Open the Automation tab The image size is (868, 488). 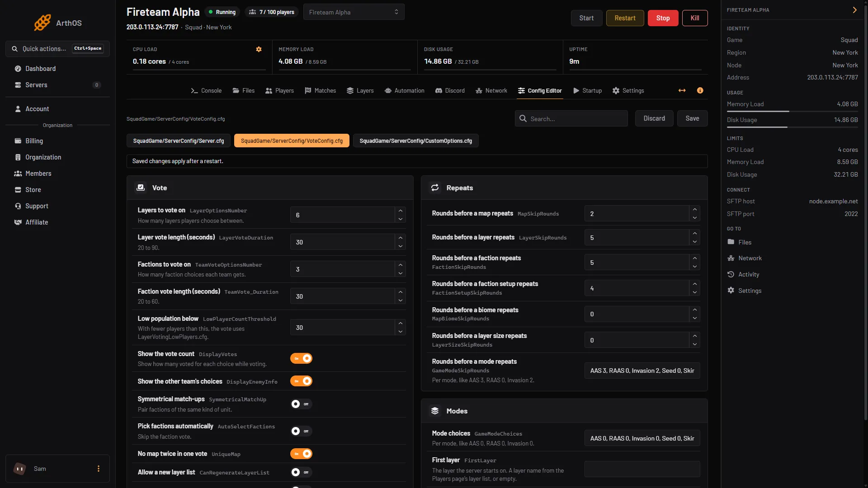405,90
